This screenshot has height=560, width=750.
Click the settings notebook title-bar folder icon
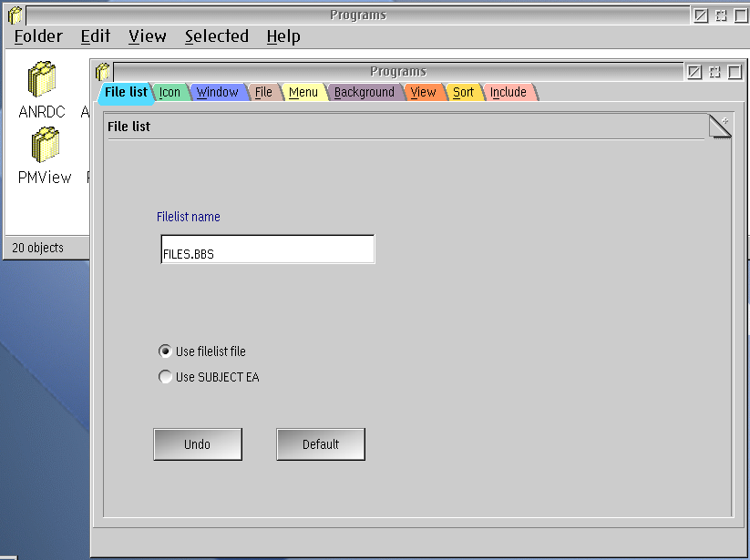pyautogui.click(x=102, y=72)
